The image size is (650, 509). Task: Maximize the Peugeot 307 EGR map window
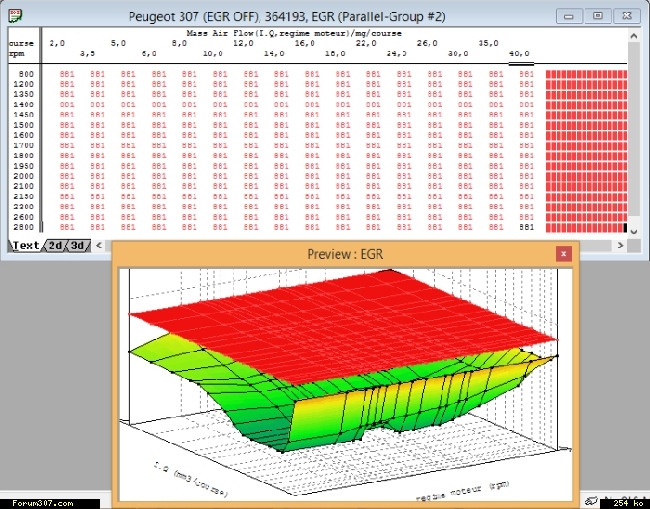tap(597, 16)
